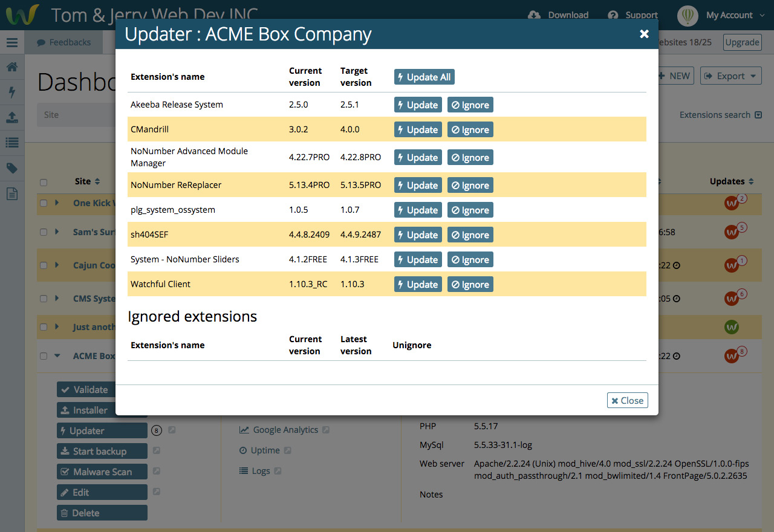Open external link icon next to Updater
The image size is (774, 532).
pos(172,430)
